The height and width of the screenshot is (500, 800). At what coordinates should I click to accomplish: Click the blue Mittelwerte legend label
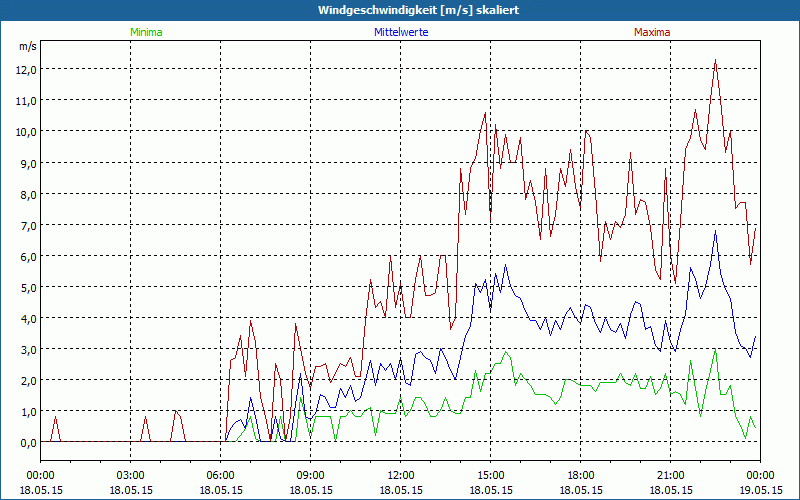pyautogui.click(x=400, y=32)
